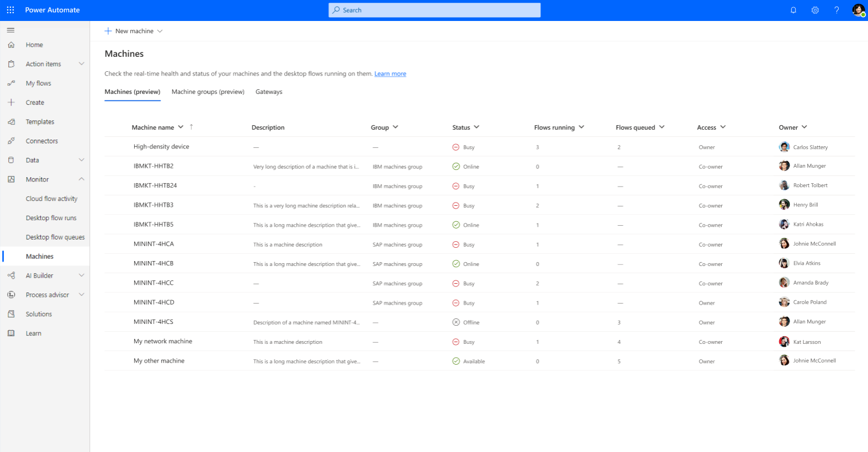The image size is (868, 452).
Task: Open the New machine dropdown arrow
Action: [160, 31]
